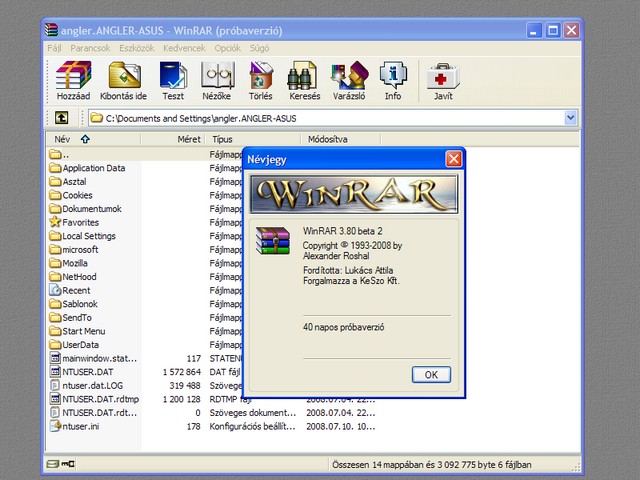The image size is (640, 480).
Task: Open the address path dropdown arrow
Action: [570, 118]
